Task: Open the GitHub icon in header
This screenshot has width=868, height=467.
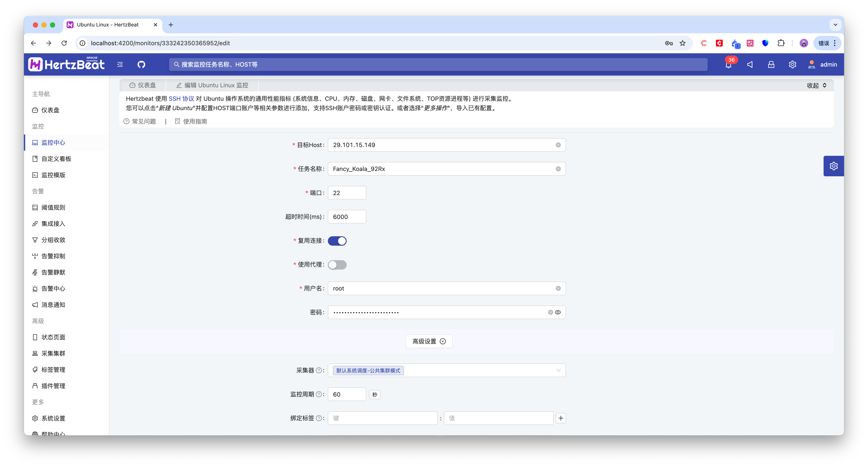Action: 141,64
